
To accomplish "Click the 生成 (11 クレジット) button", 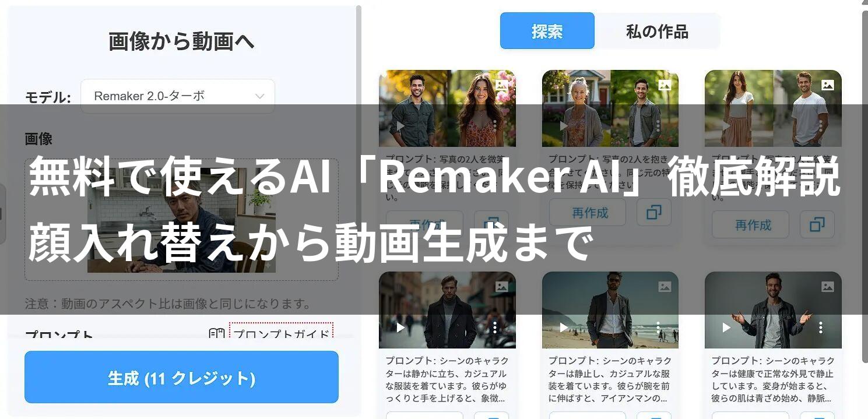I will (181, 377).
